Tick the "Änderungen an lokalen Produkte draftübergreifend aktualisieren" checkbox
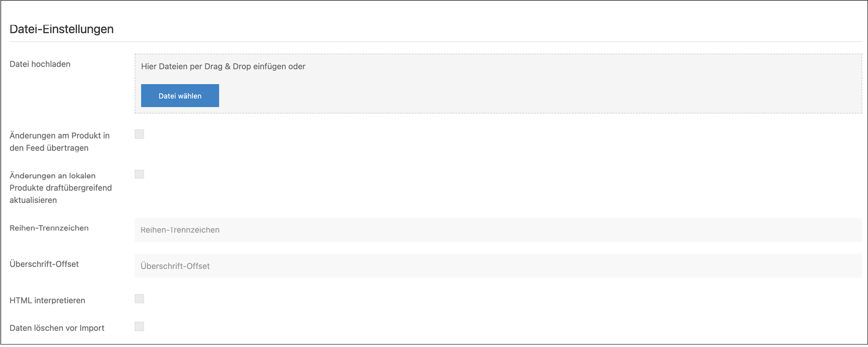The height and width of the screenshot is (347, 868). click(x=140, y=174)
